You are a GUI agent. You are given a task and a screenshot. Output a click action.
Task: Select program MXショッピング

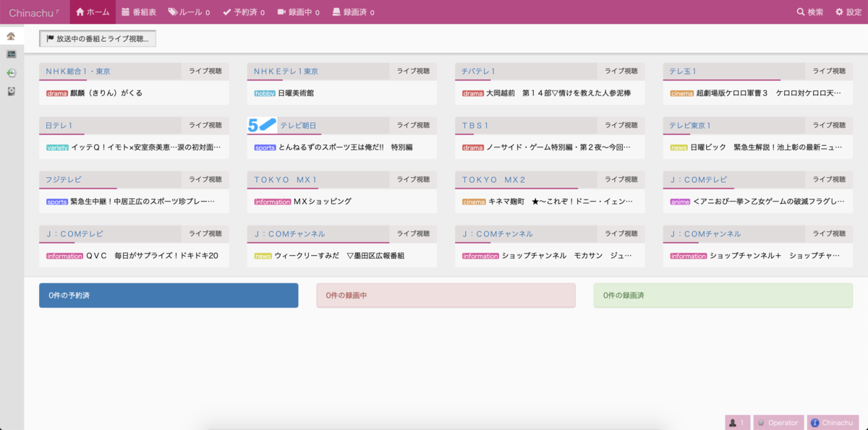click(322, 202)
